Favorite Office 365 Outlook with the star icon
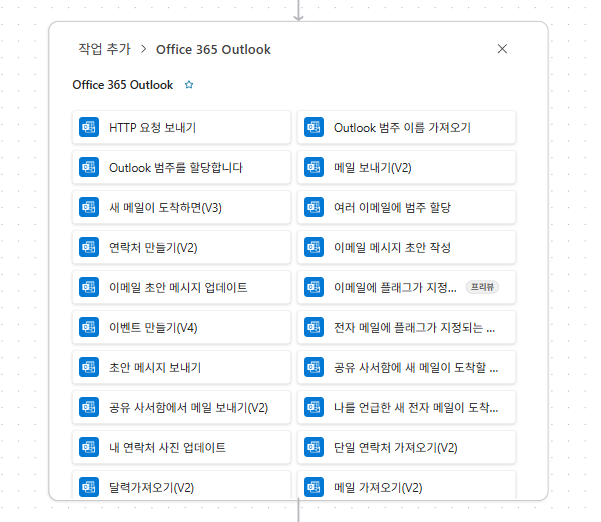This screenshot has height=522, width=601. coord(189,85)
